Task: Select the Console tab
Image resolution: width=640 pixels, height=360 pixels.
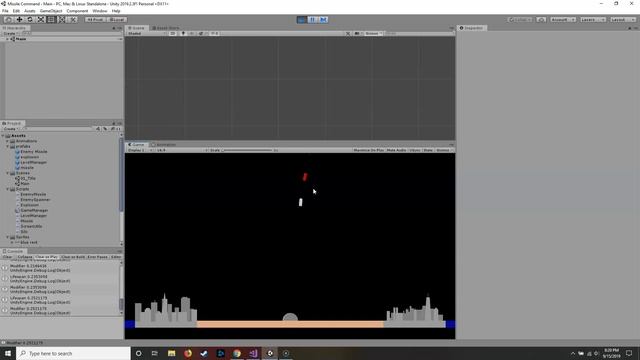Action: pyautogui.click(x=13, y=251)
